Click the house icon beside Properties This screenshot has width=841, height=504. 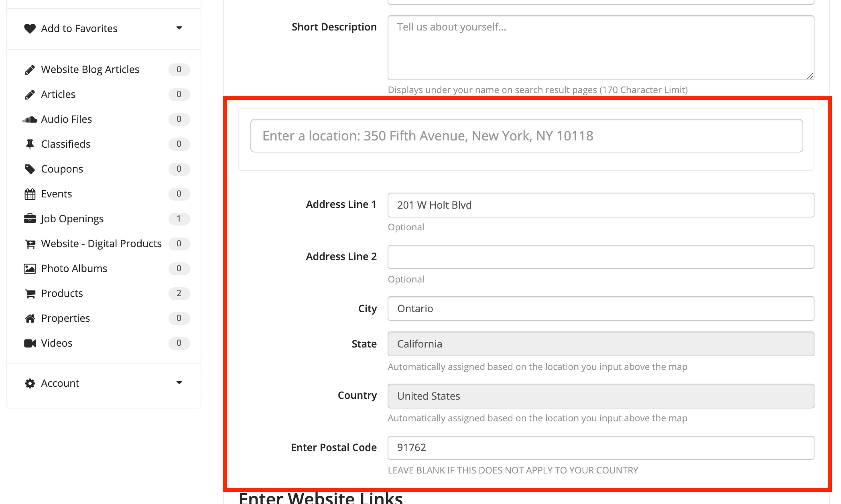[30, 319]
